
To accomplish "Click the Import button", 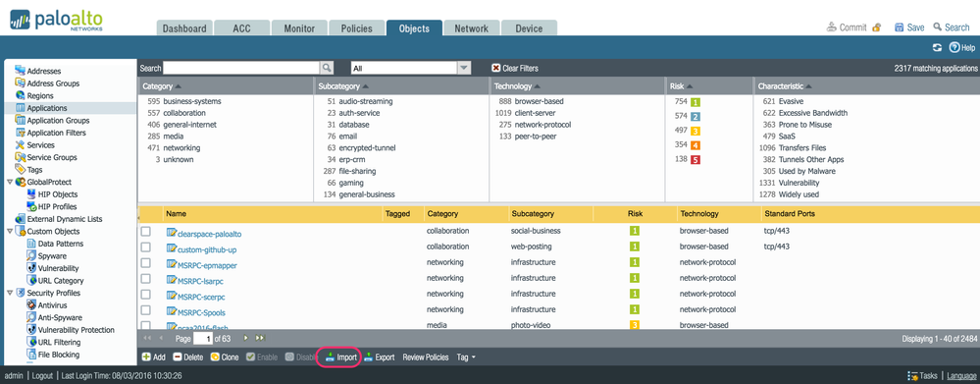I will [x=341, y=357].
